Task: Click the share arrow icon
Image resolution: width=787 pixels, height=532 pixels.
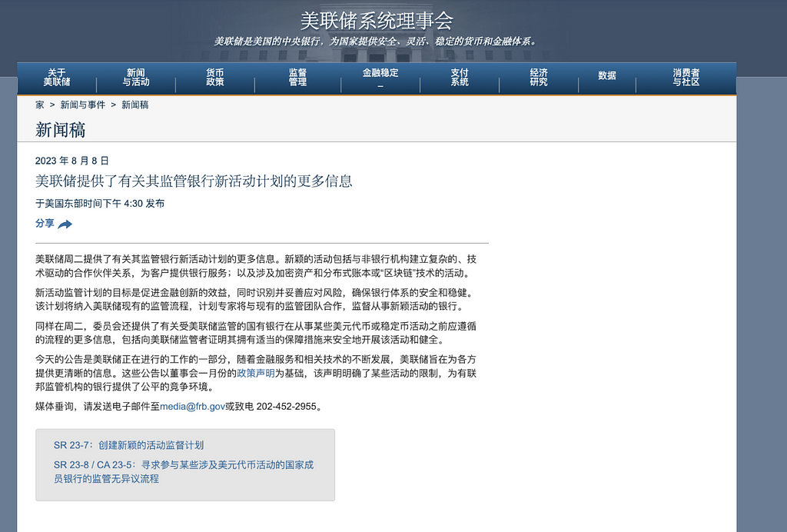Action: coord(65,224)
